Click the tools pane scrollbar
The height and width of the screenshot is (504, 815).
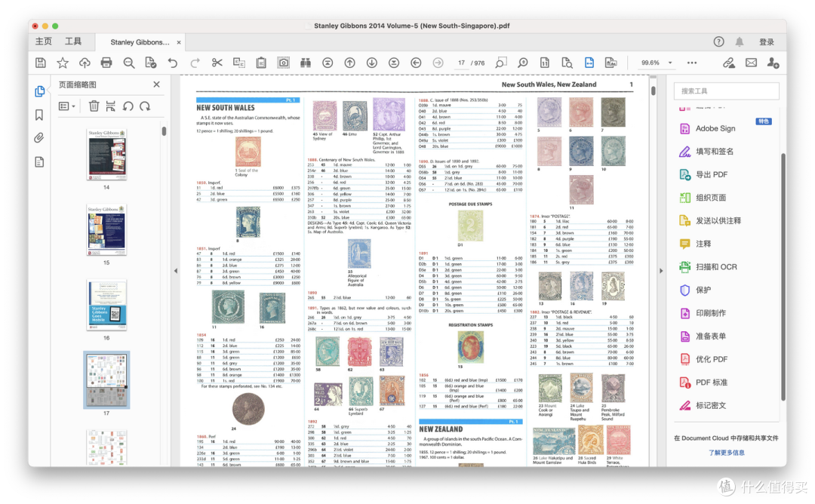point(783,277)
